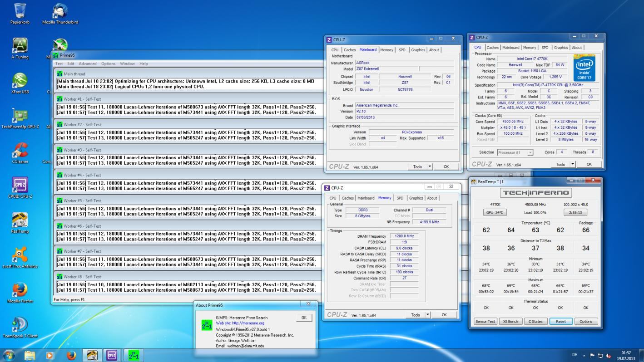Click the Worker #8 - Self-Test title bar
The height and width of the screenshot is (362, 644).
point(189,276)
